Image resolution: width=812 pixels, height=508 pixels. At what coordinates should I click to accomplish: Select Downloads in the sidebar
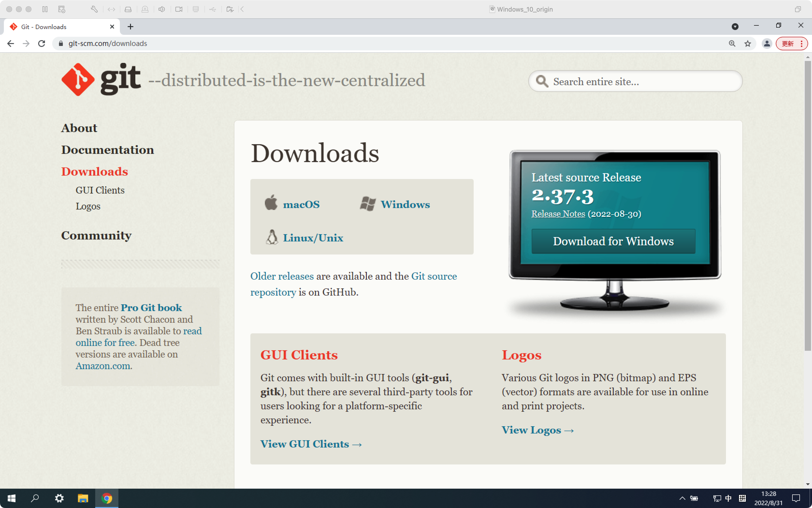[95, 172]
